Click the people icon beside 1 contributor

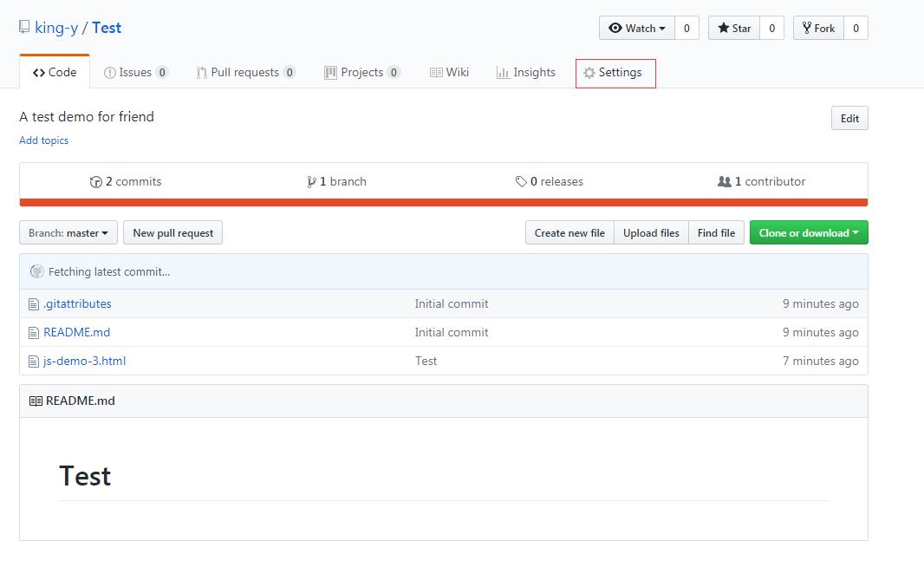725,181
